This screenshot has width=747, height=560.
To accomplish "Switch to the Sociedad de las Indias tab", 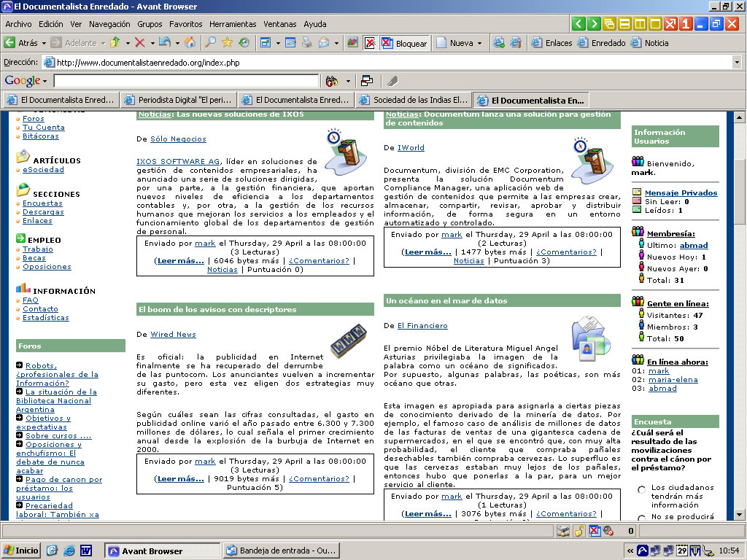I will click(414, 100).
